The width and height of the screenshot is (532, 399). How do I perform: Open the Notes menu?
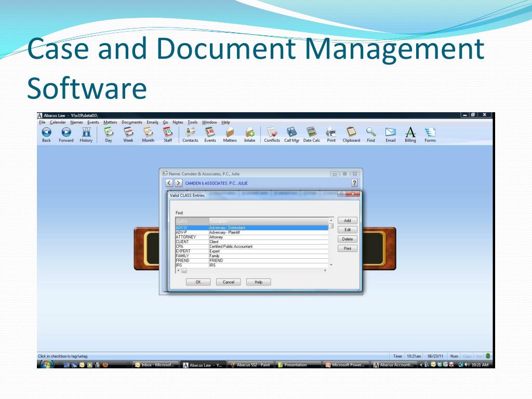(178, 122)
